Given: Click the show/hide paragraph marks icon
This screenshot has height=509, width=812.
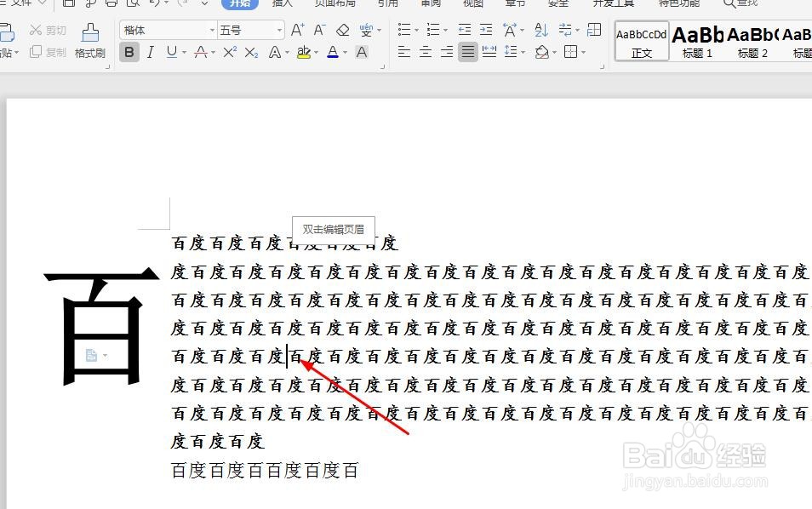Looking at the screenshot, I should (565, 30).
